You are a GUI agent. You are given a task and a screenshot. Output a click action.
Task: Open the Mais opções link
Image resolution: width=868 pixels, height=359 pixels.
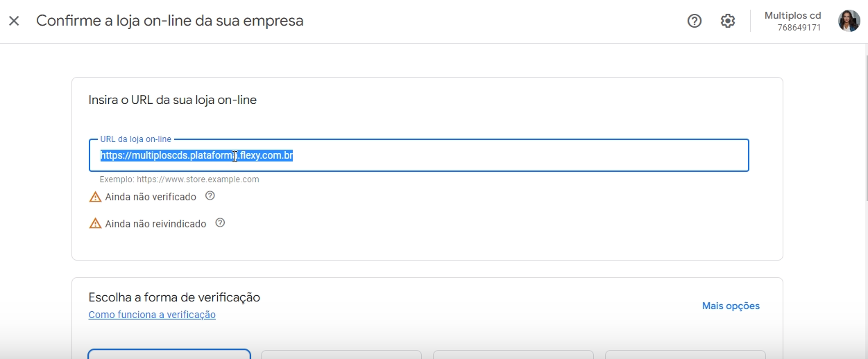click(x=731, y=306)
